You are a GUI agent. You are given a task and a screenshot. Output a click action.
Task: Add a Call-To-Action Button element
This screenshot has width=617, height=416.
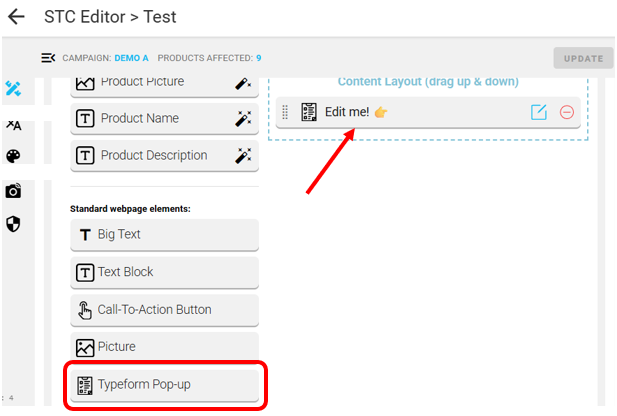[164, 310]
